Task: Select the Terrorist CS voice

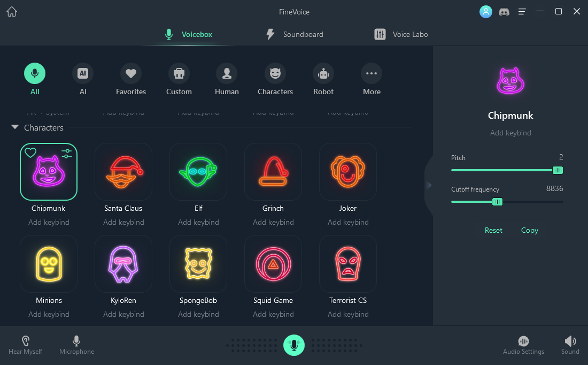Action: 348,264
